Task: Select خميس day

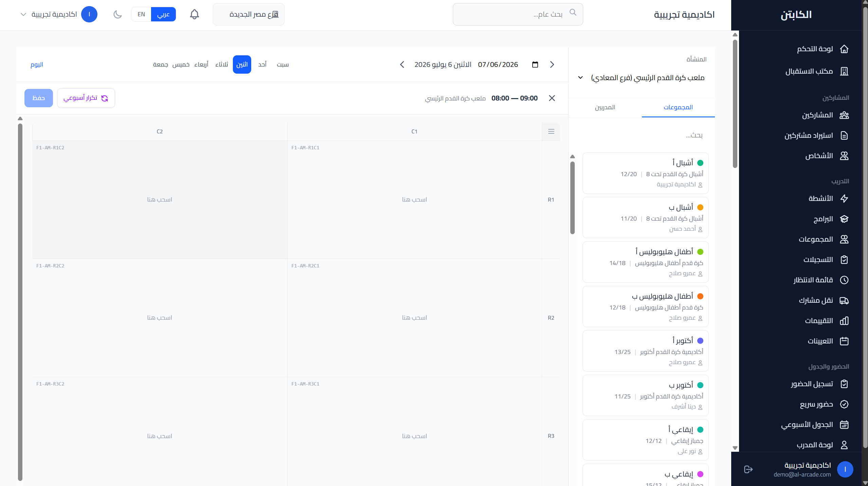Action: [x=181, y=64]
